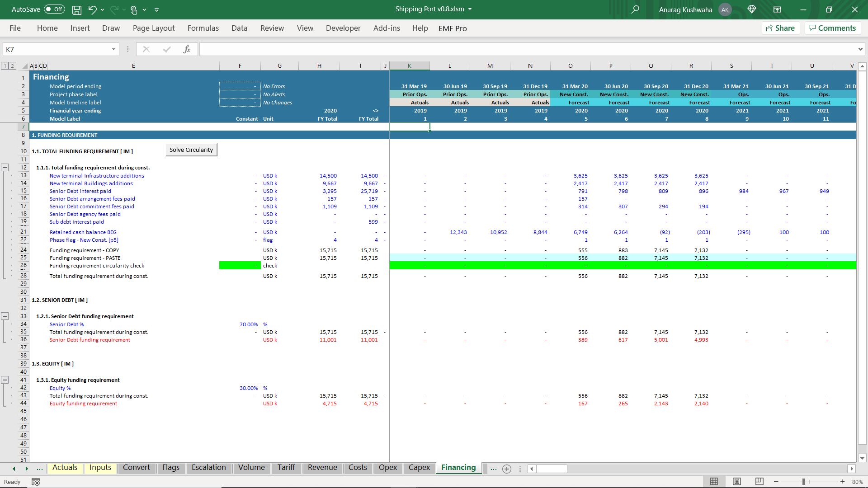Toggle the AutoSave switch
This screenshot has width=868, height=488.
pyautogui.click(x=54, y=9)
